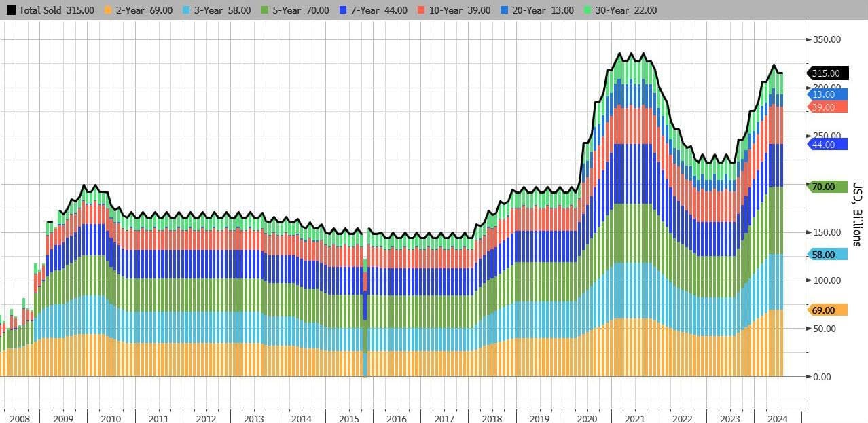Select the light blue 58.00 axis tag
Image resolution: width=868 pixels, height=423 pixels.
(827, 254)
